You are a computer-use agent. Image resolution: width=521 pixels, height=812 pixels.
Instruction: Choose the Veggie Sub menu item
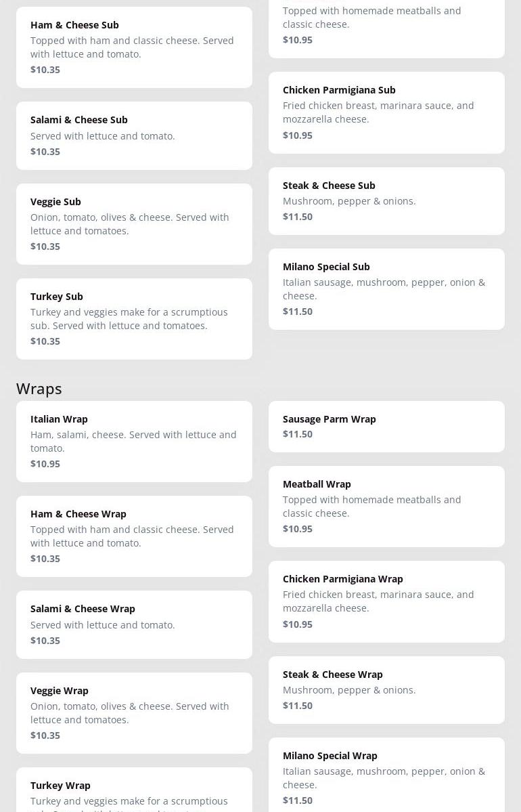click(x=134, y=224)
